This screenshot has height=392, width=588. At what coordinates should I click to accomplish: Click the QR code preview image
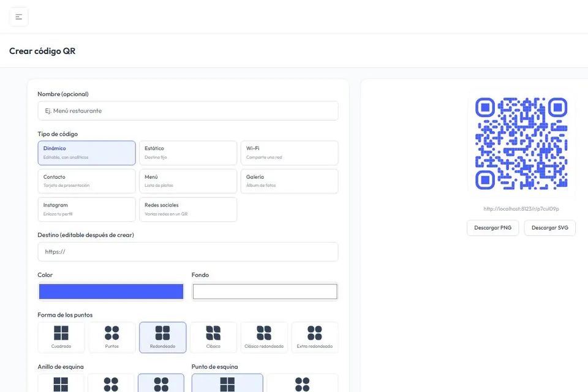point(521,143)
